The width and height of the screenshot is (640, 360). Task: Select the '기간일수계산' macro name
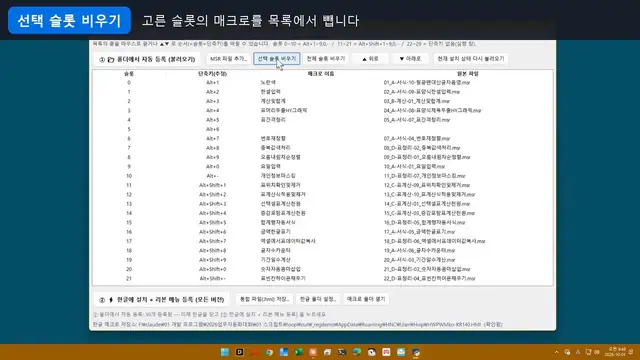(275, 260)
